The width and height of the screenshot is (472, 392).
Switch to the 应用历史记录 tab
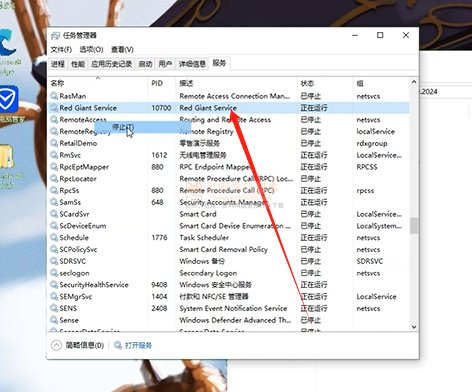click(x=112, y=64)
